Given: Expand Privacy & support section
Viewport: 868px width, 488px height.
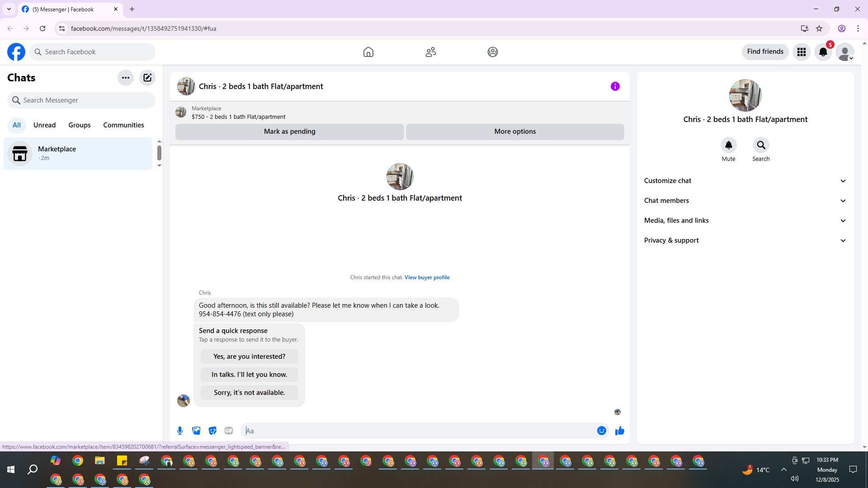Looking at the screenshot, I should (x=745, y=240).
